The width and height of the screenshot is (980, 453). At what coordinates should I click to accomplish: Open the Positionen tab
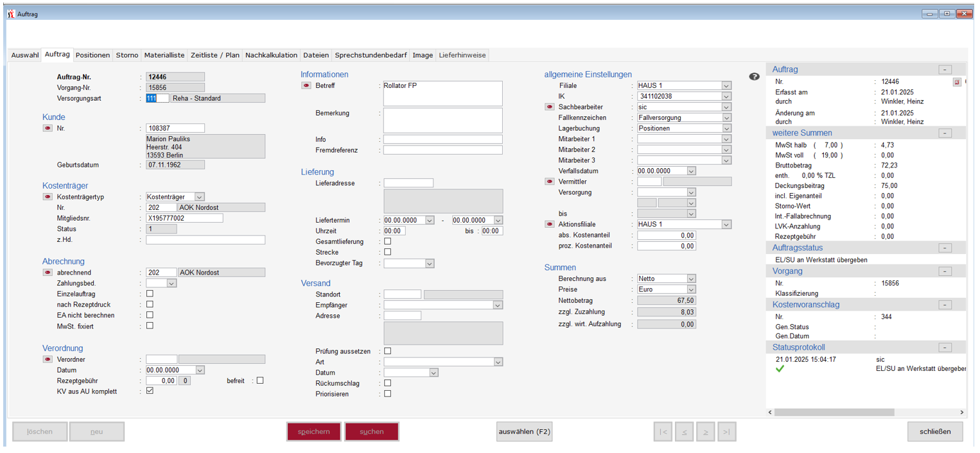pyautogui.click(x=93, y=55)
